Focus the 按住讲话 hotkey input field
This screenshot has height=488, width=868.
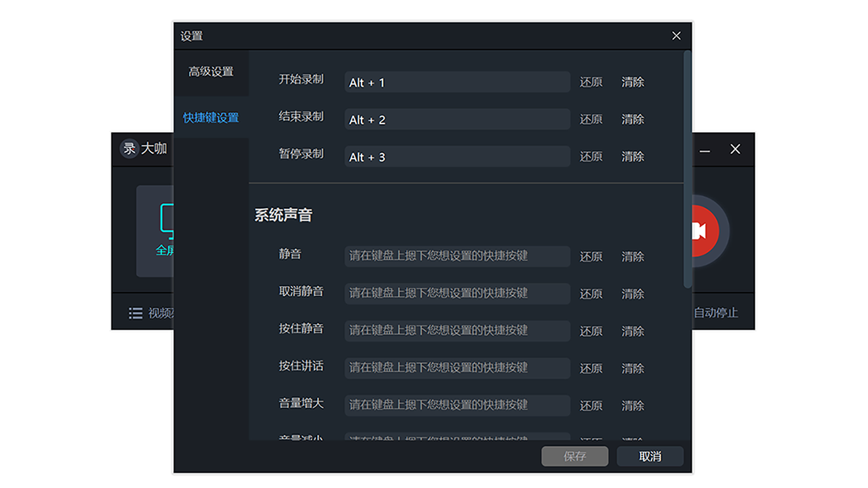click(457, 368)
